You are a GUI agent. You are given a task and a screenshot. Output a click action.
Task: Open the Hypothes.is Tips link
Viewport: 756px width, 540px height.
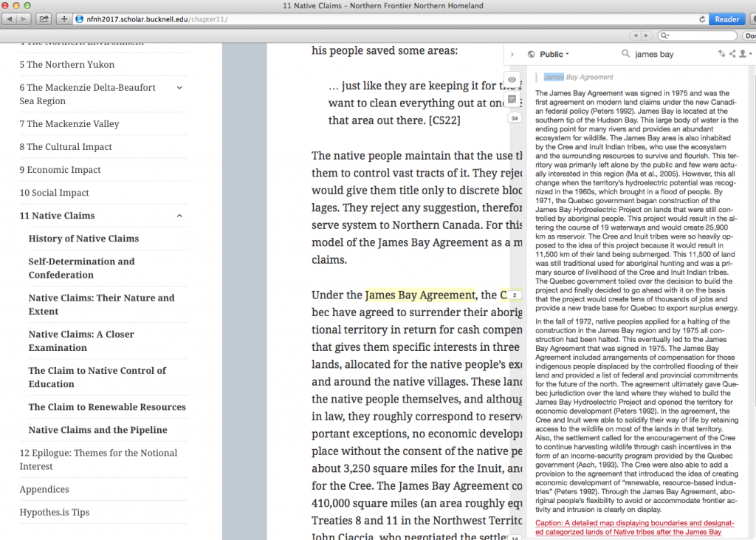click(x=54, y=513)
